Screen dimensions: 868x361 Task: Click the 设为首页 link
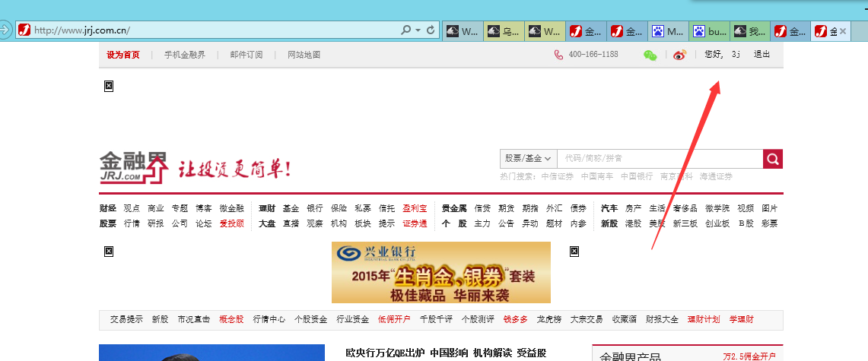tap(123, 55)
